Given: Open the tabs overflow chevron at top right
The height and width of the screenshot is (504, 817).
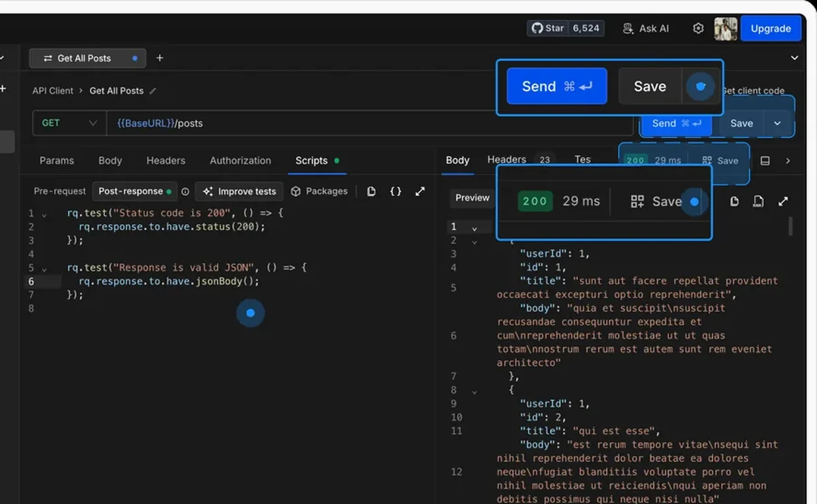Looking at the screenshot, I should tap(795, 58).
